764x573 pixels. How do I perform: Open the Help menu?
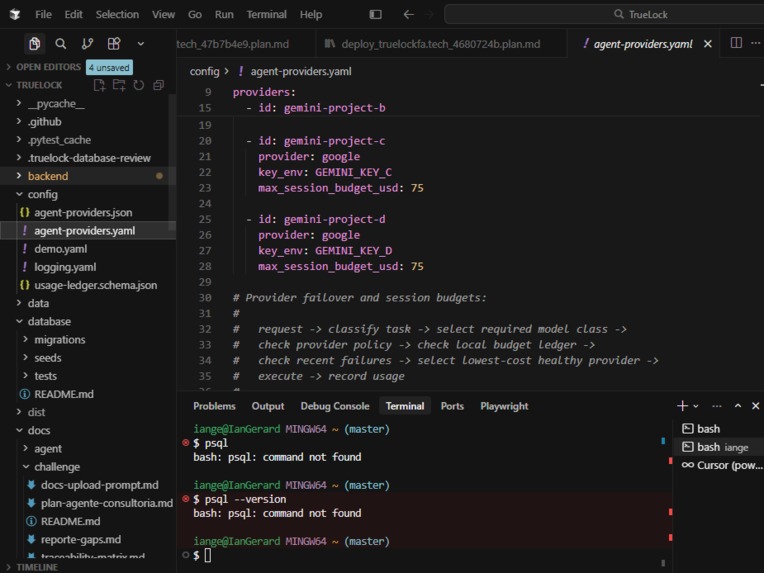[310, 15]
